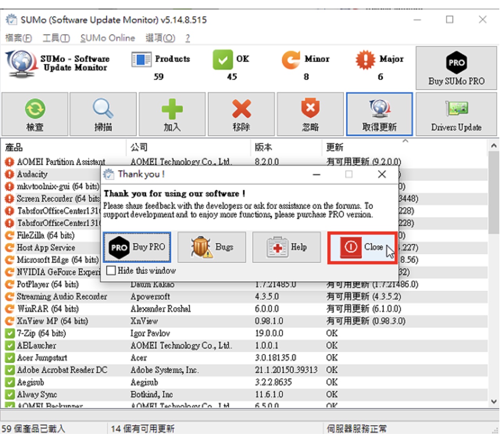Click the major-update icon beside Audacity

(9, 174)
